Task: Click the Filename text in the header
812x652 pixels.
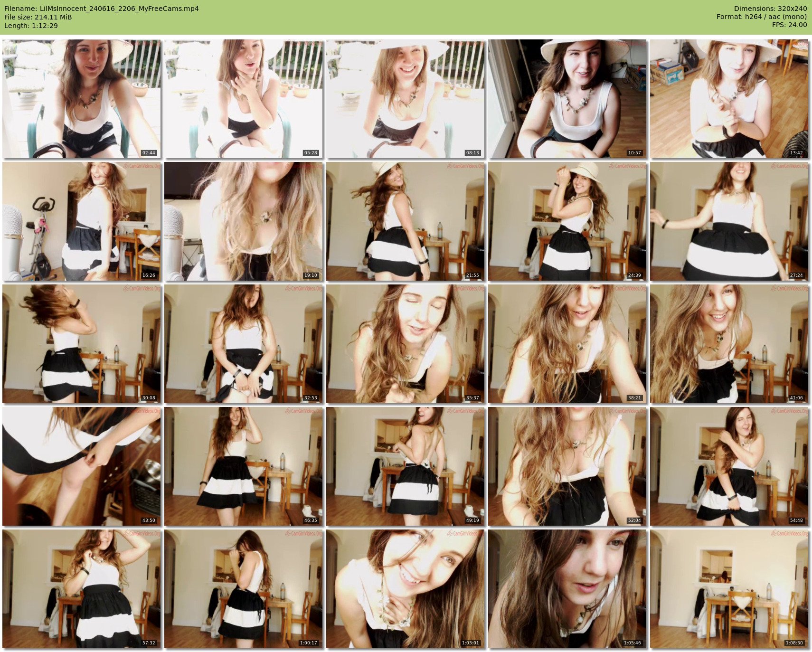Action: pyautogui.click(x=101, y=9)
